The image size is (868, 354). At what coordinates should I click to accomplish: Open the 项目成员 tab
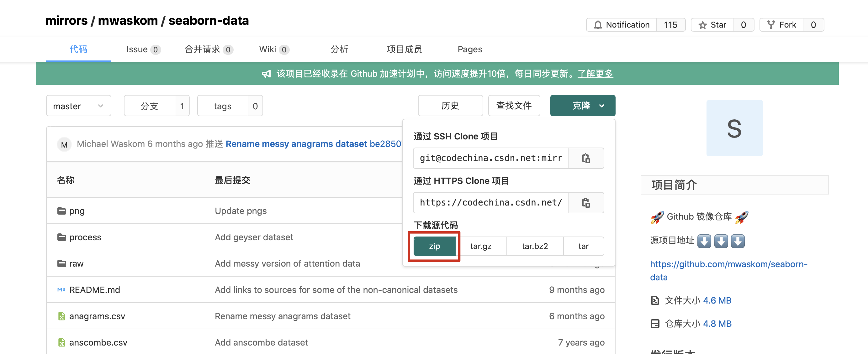click(x=404, y=49)
